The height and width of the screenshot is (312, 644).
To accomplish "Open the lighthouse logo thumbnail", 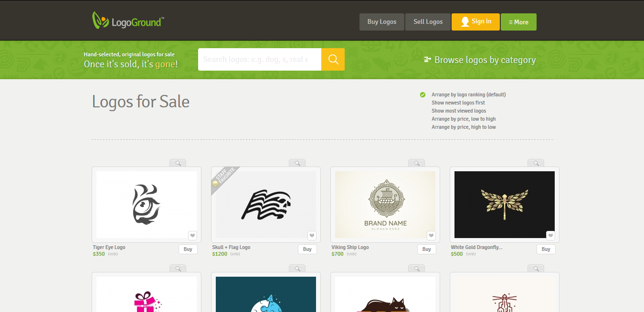I will (x=505, y=294).
